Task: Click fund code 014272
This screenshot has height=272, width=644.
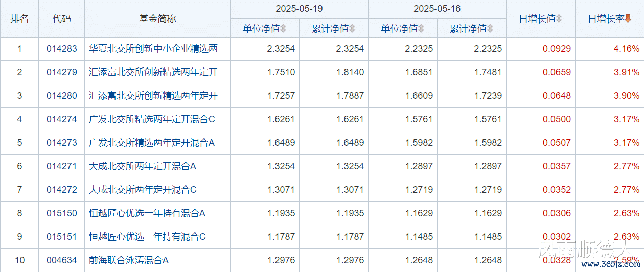Action: (62, 190)
